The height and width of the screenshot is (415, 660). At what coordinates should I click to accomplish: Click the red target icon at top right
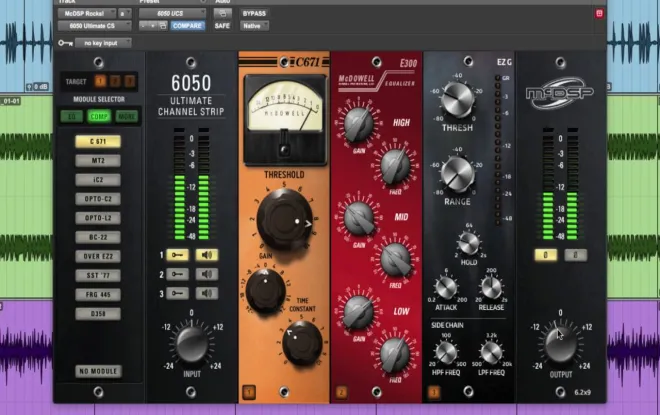599,13
